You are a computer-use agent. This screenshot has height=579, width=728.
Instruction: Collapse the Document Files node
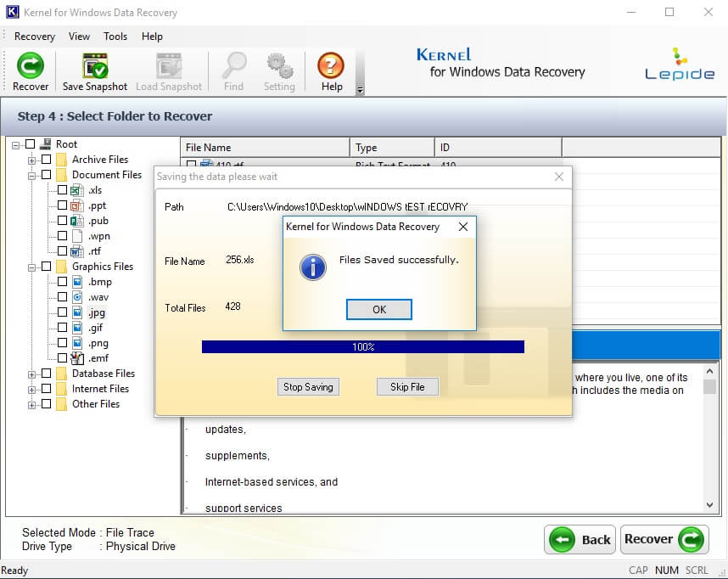[x=31, y=176]
